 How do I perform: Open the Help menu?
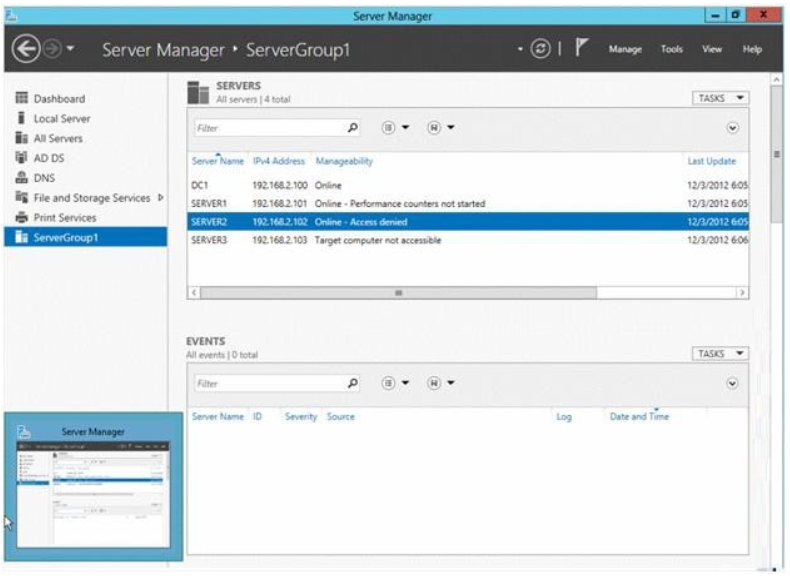click(752, 49)
